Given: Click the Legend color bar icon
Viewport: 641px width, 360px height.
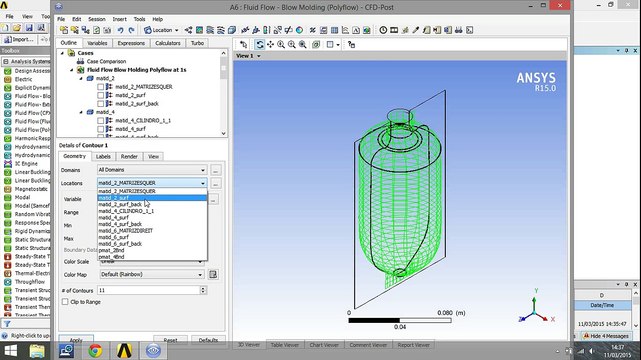Looking at the screenshot, I should [266, 30].
